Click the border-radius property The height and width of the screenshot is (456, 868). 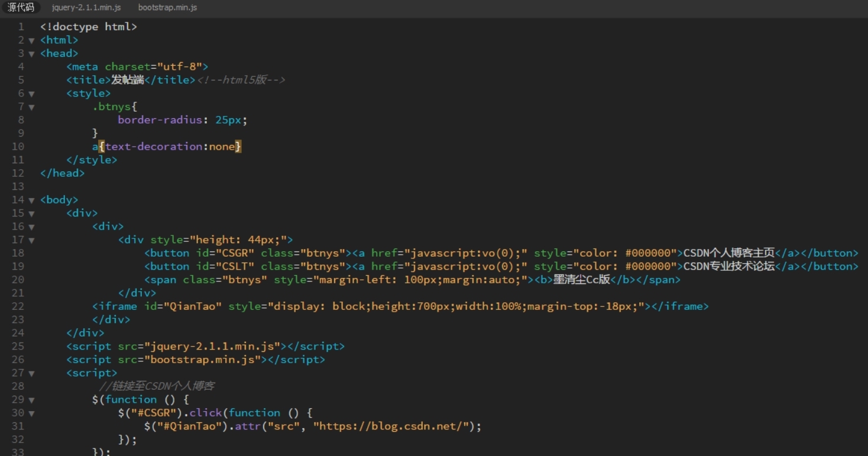pyautogui.click(x=160, y=120)
